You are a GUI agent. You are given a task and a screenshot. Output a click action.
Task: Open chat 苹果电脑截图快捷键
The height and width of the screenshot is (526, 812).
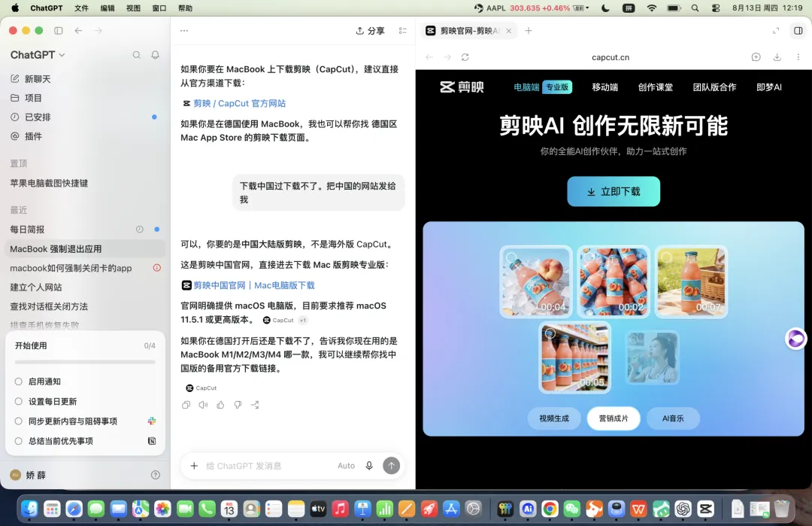(49, 183)
